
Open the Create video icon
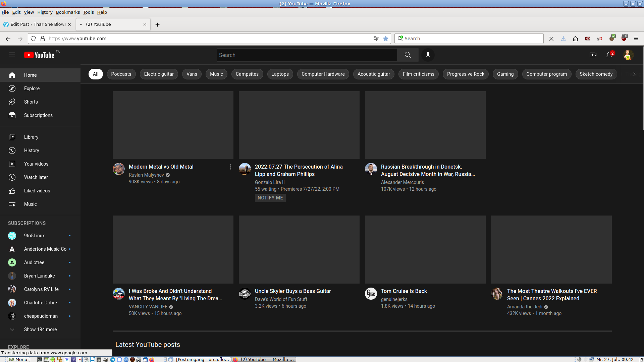(x=593, y=55)
